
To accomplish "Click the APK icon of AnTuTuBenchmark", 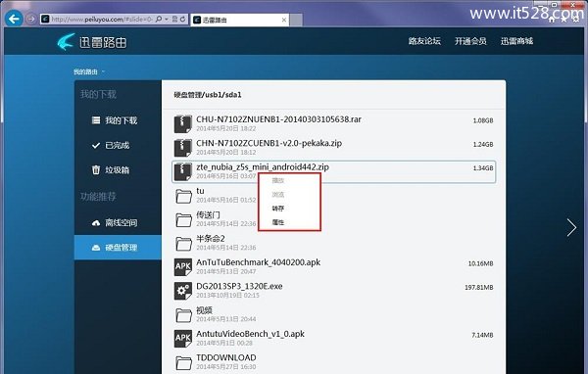I will tap(183, 267).
